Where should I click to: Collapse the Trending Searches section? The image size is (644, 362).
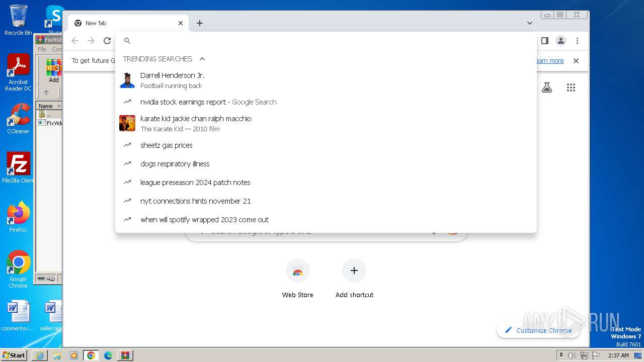pos(202,59)
